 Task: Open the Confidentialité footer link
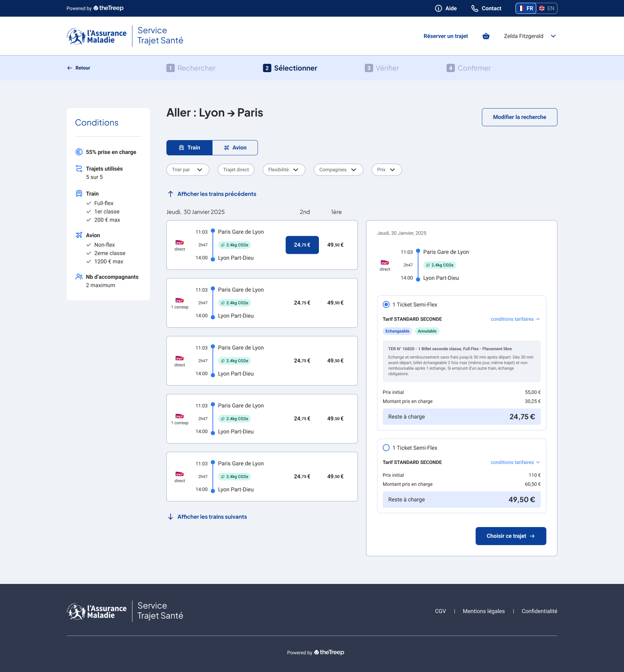click(539, 611)
